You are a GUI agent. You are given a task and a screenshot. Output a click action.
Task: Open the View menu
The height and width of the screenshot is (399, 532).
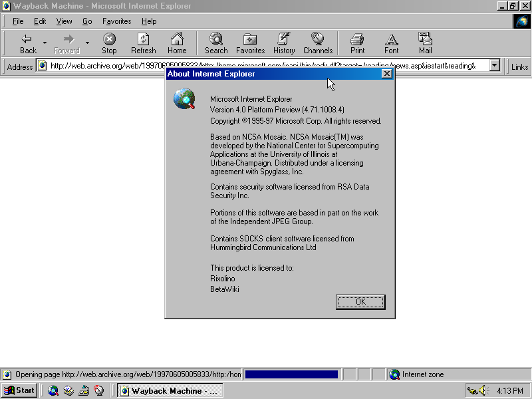[64, 21]
